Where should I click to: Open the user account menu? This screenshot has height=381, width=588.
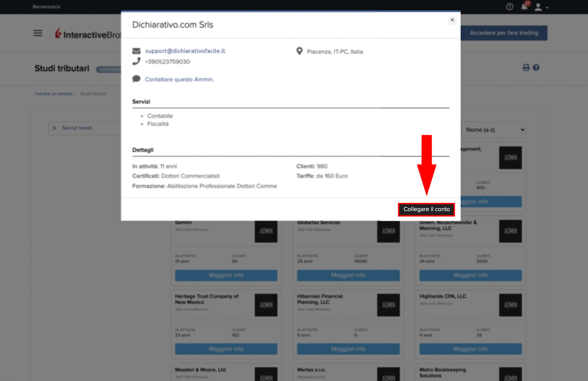tap(541, 7)
